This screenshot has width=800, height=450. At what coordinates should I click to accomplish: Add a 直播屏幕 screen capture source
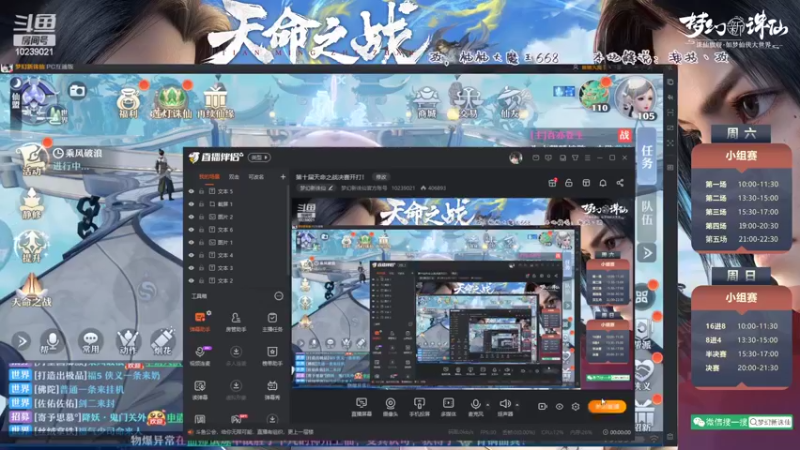point(361,407)
